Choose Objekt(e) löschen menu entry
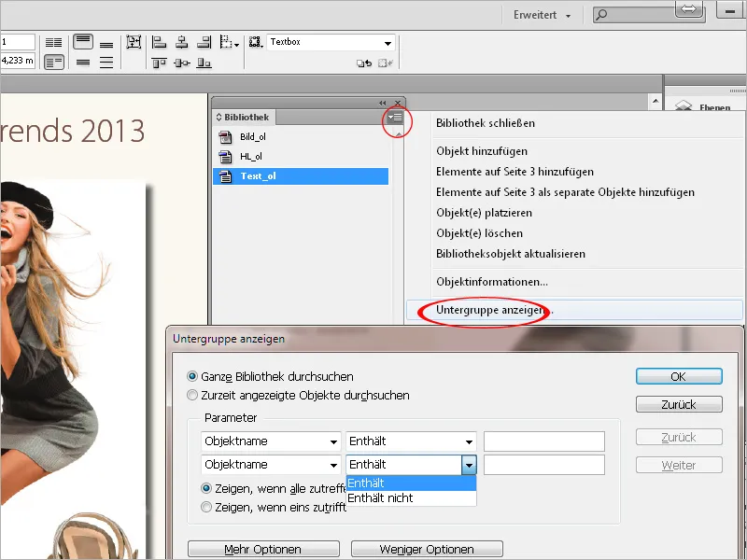The height and width of the screenshot is (560, 747). coord(479,233)
